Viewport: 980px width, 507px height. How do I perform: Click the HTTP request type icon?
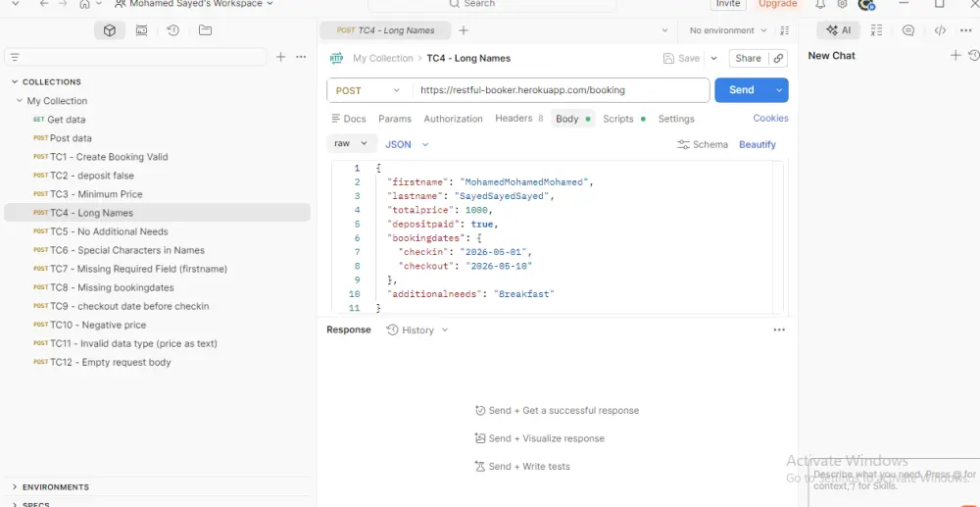(336, 58)
